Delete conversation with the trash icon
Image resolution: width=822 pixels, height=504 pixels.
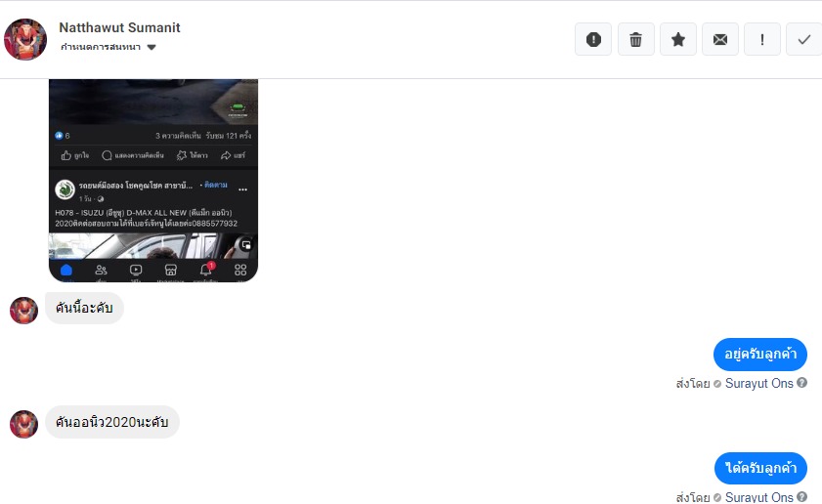pos(636,39)
